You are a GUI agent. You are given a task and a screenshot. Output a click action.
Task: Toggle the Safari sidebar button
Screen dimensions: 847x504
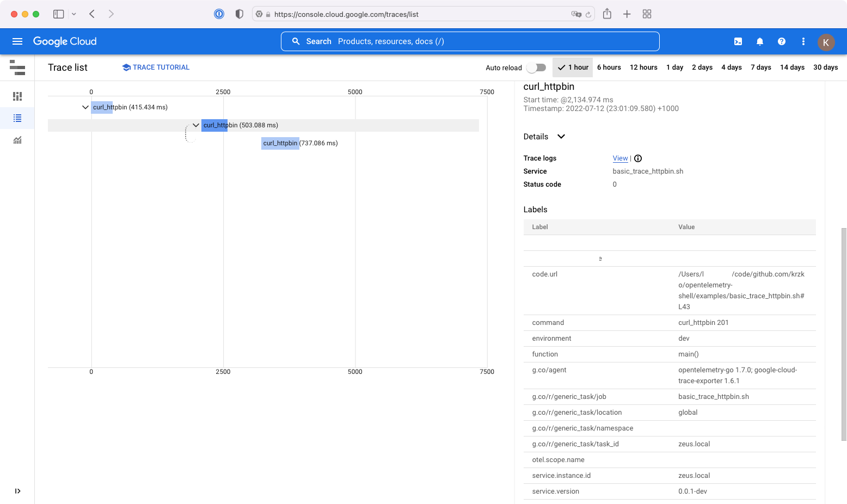(59, 14)
